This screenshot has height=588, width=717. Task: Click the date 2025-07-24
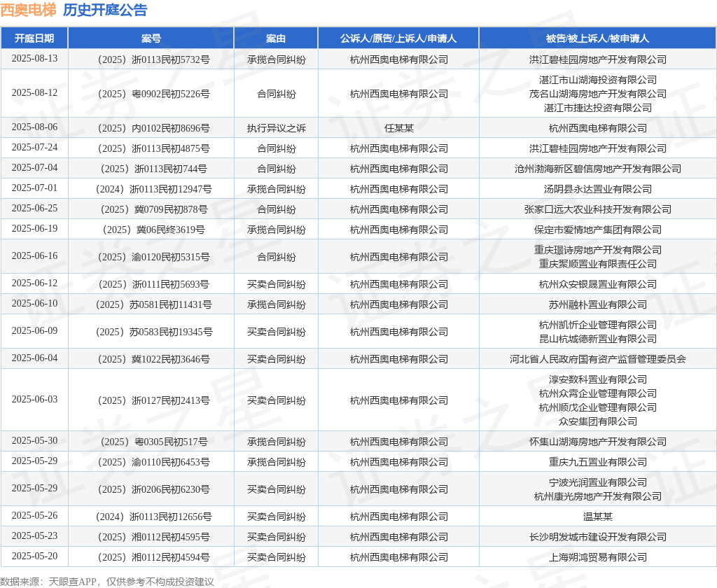pyautogui.click(x=35, y=147)
